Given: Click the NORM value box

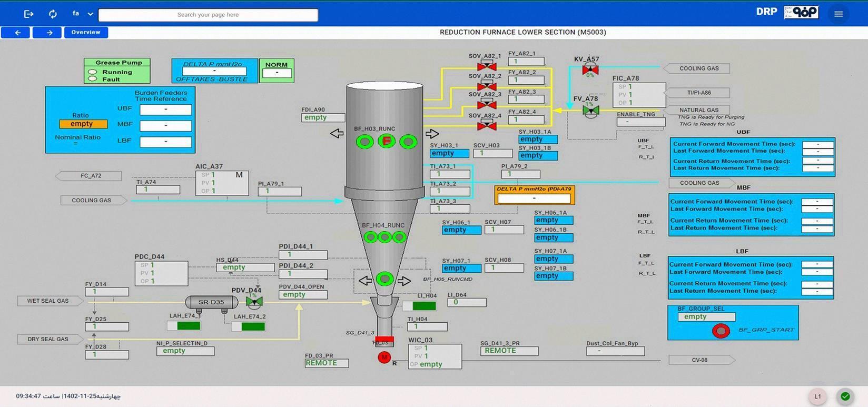Looking at the screenshot, I should [x=277, y=73].
